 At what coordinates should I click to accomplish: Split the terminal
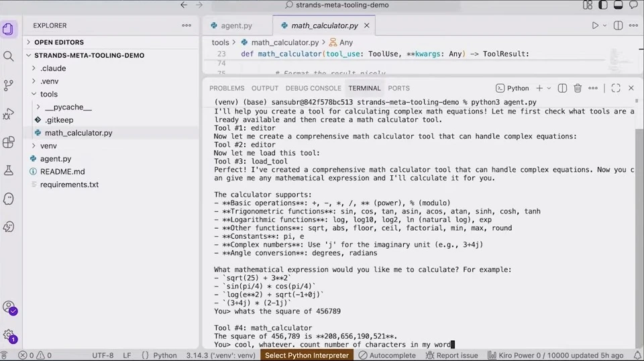coord(562,89)
